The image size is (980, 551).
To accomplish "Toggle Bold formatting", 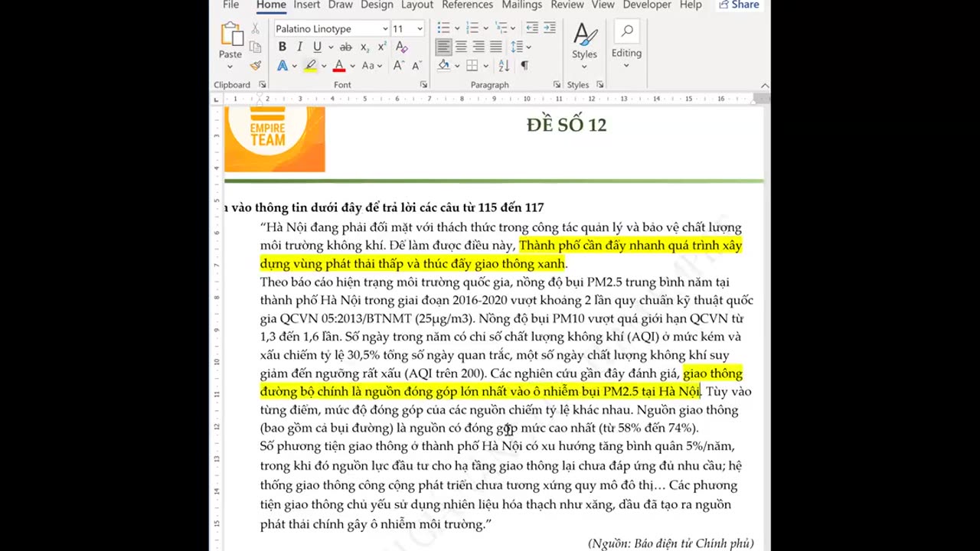I will click(x=282, y=47).
